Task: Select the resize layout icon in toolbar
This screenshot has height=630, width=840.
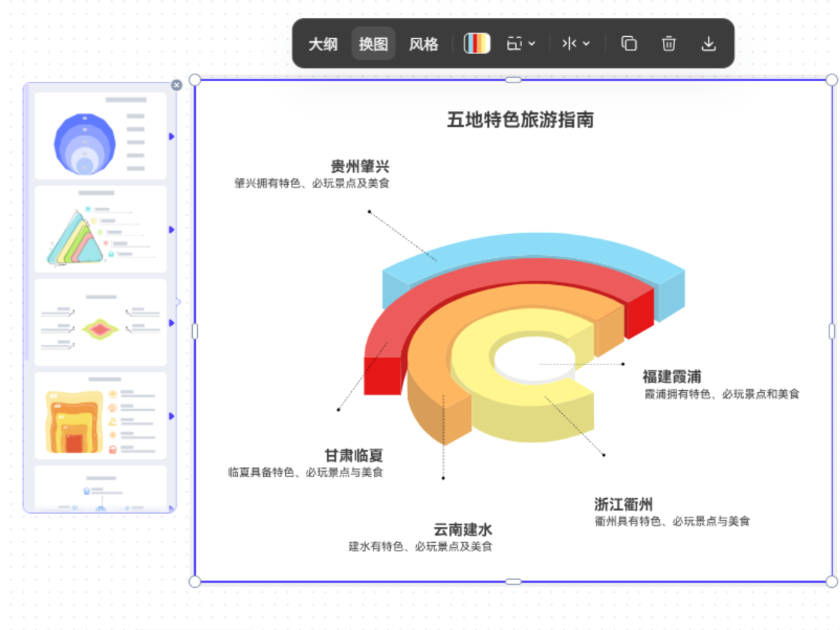Action: coord(514,43)
